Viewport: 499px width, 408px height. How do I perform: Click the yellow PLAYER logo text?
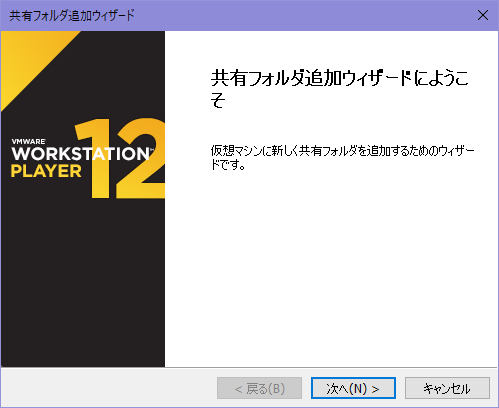pyautogui.click(x=46, y=171)
